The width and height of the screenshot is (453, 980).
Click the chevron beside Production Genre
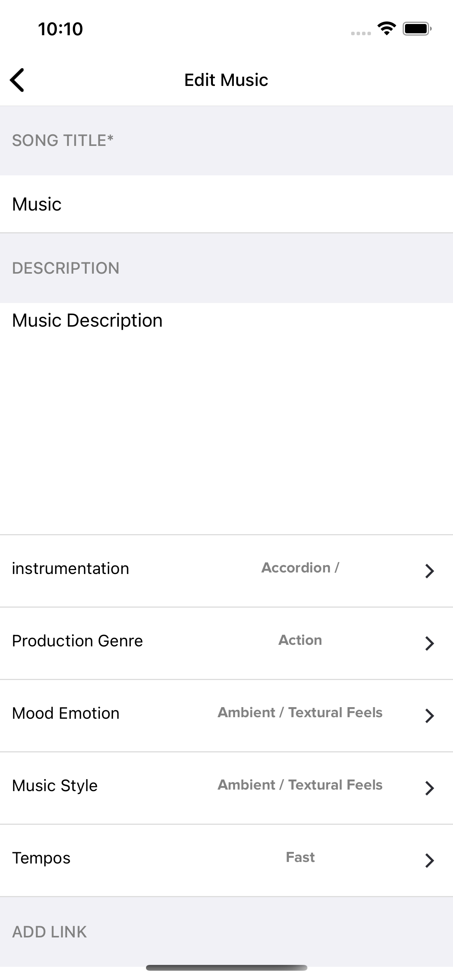429,643
